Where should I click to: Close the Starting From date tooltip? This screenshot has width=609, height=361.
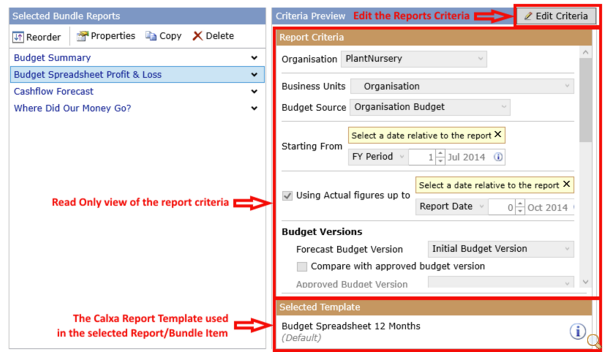(x=498, y=134)
